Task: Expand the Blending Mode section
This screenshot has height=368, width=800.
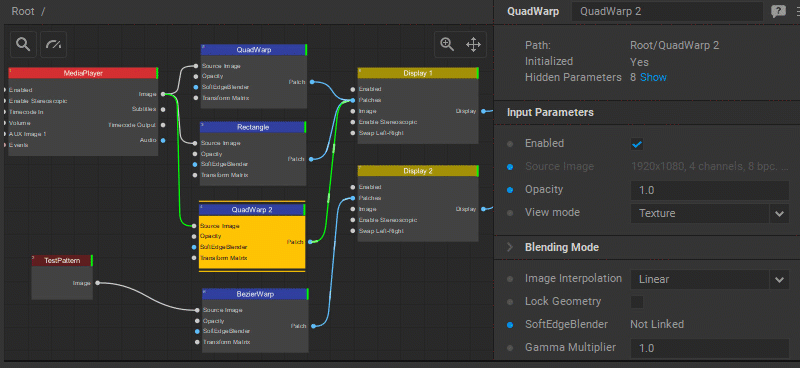Action: pyautogui.click(x=510, y=248)
